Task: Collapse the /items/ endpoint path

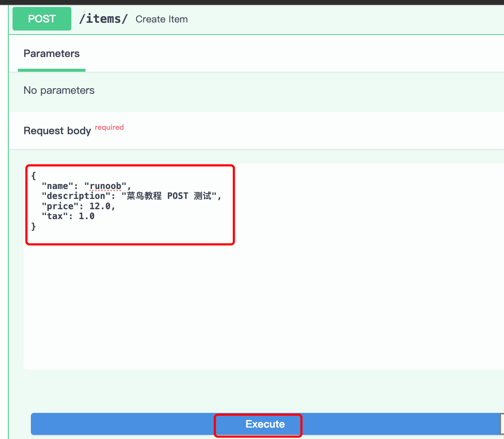Action: pos(103,19)
